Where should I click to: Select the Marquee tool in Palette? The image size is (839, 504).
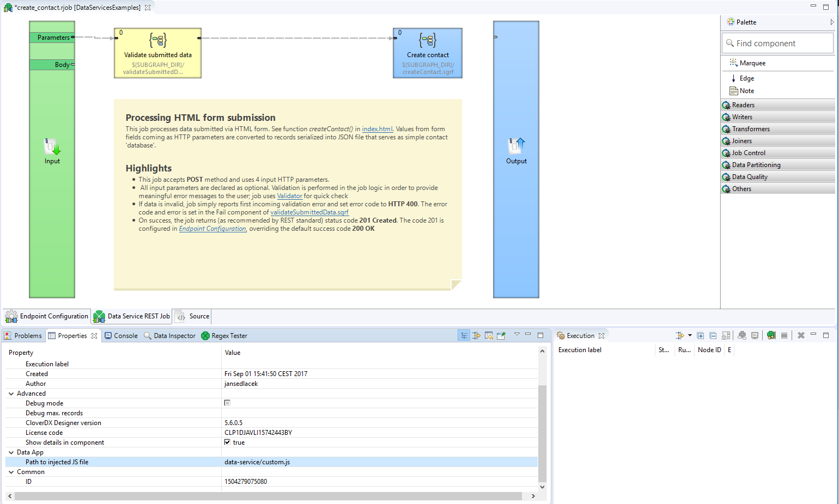point(752,63)
